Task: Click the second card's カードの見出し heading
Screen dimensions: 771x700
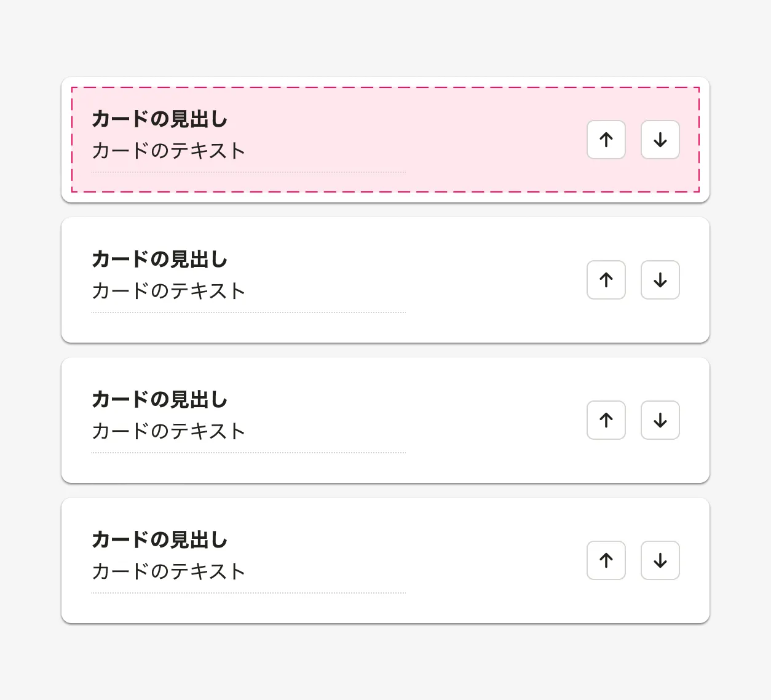Action: click(160, 259)
